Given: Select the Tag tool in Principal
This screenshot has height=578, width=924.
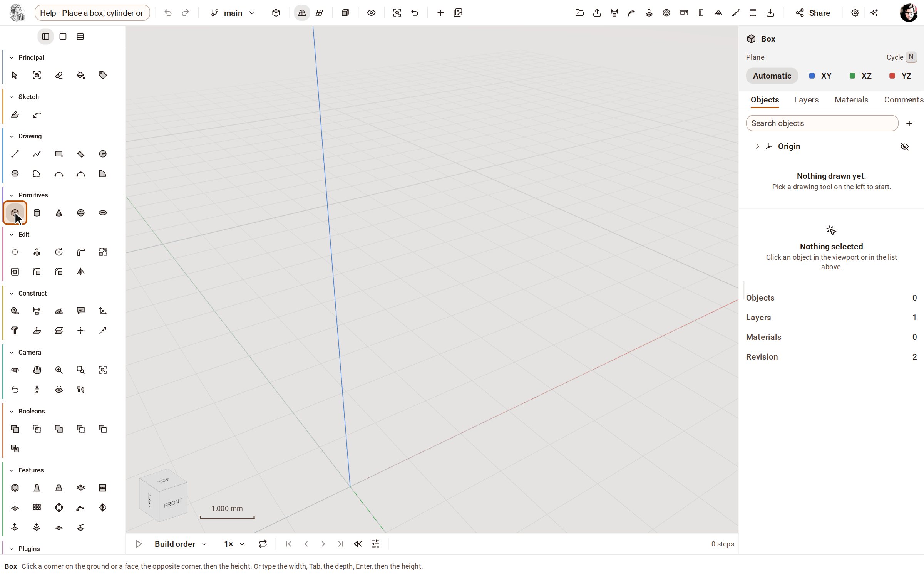Looking at the screenshot, I should pyautogui.click(x=103, y=75).
